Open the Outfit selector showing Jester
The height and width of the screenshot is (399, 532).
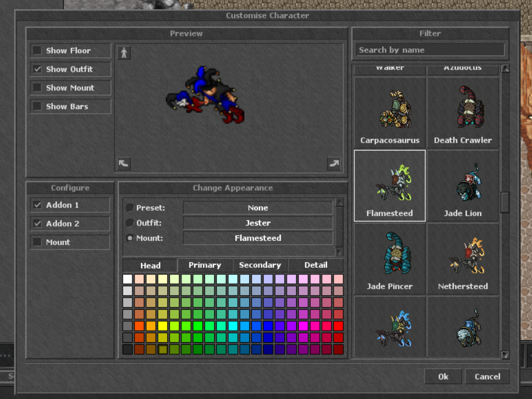pos(258,223)
